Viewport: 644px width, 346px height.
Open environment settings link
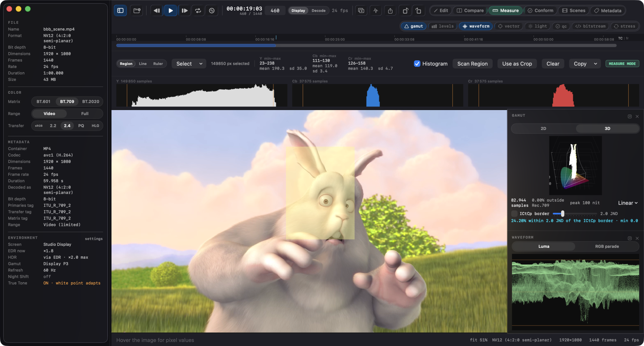[94, 239]
